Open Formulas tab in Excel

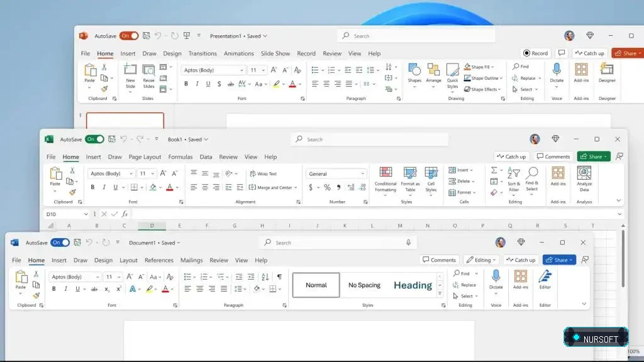coord(180,156)
